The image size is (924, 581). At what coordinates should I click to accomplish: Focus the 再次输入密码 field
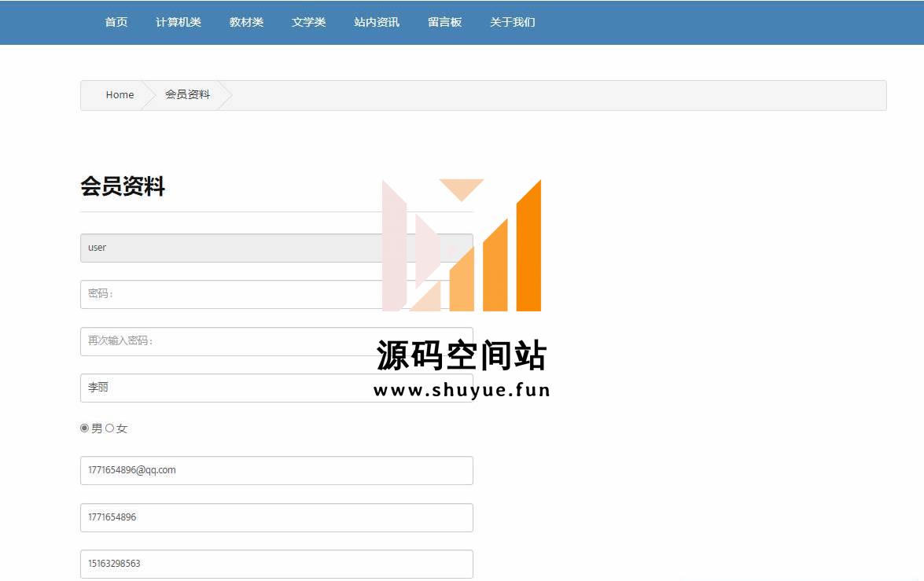coord(276,342)
